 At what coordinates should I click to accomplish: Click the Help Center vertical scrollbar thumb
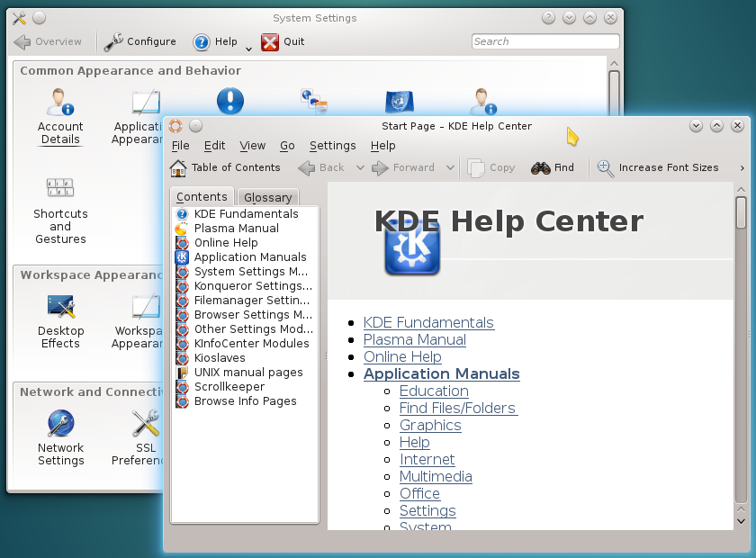(741, 212)
